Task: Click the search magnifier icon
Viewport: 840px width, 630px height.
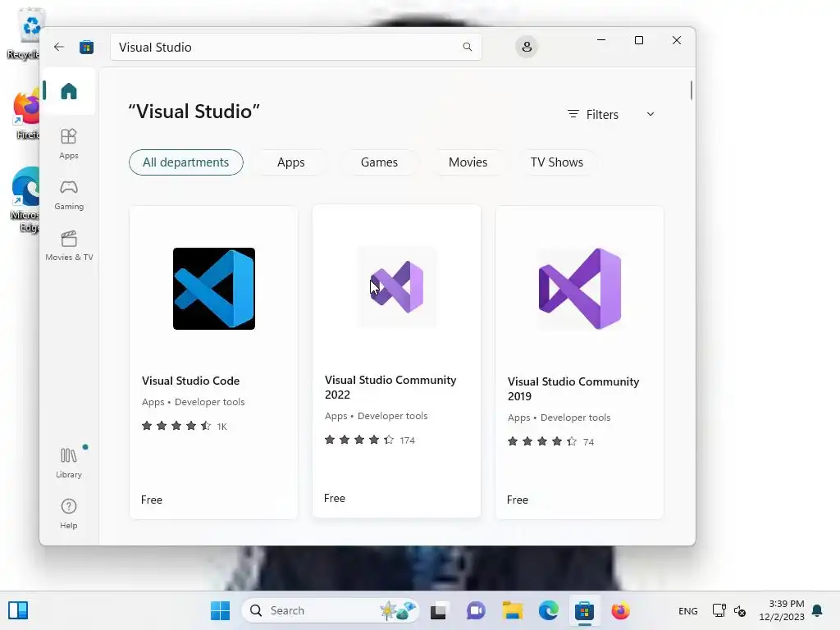Action: pyautogui.click(x=467, y=47)
